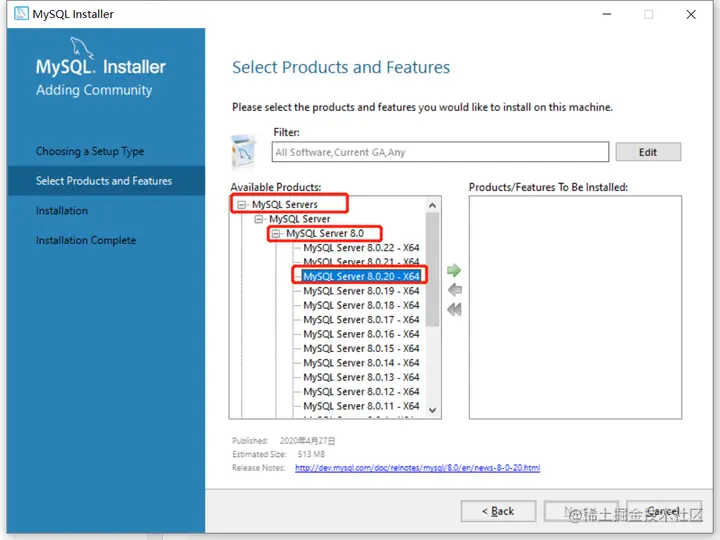Click the green add-product arrow
Image resolution: width=720 pixels, height=540 pixels.
(x=454, y=270)
